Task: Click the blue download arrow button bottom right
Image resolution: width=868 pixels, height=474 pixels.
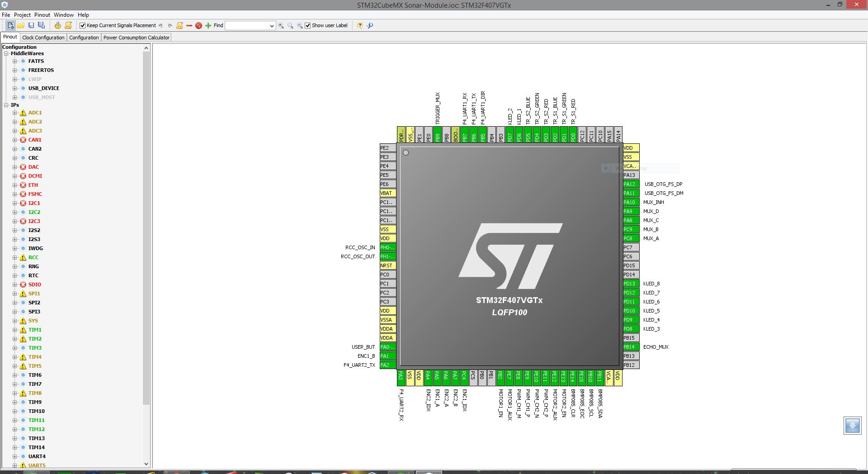Action: pos(852,426)
